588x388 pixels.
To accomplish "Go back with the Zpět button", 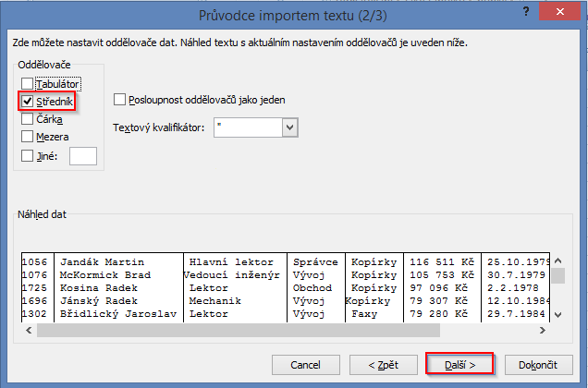I will pyautogui.click(x=384, y=365).
